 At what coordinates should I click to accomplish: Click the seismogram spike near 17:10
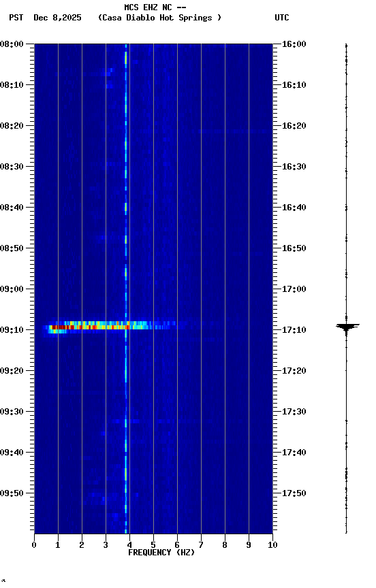347,328
